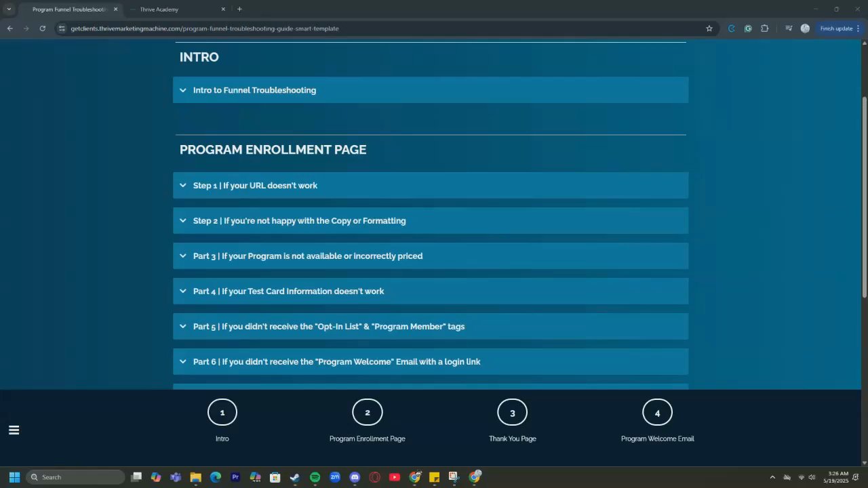Expand Intro to Funnel Troubleshooting section
The height and width of the screenshot is (488, 868).
point(431,90)
